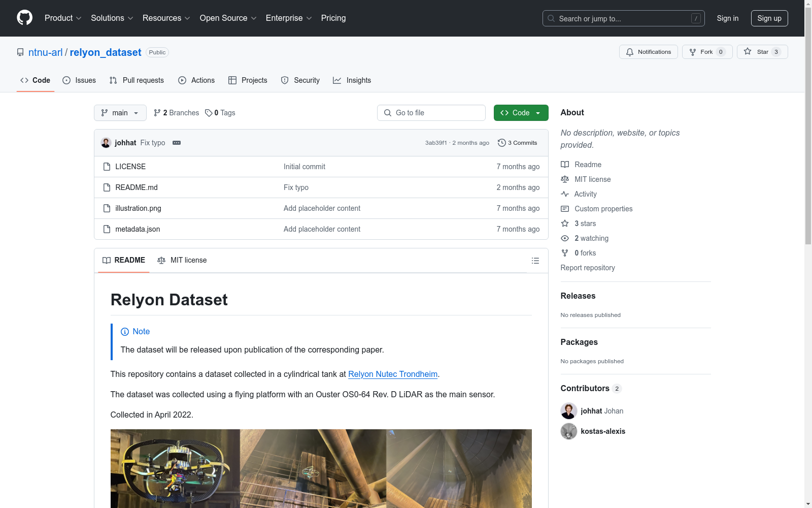The width and height of the screenshot is (812, 508).
Task: Click the illustration.png file icon
Action: click(x=107, y=208)
